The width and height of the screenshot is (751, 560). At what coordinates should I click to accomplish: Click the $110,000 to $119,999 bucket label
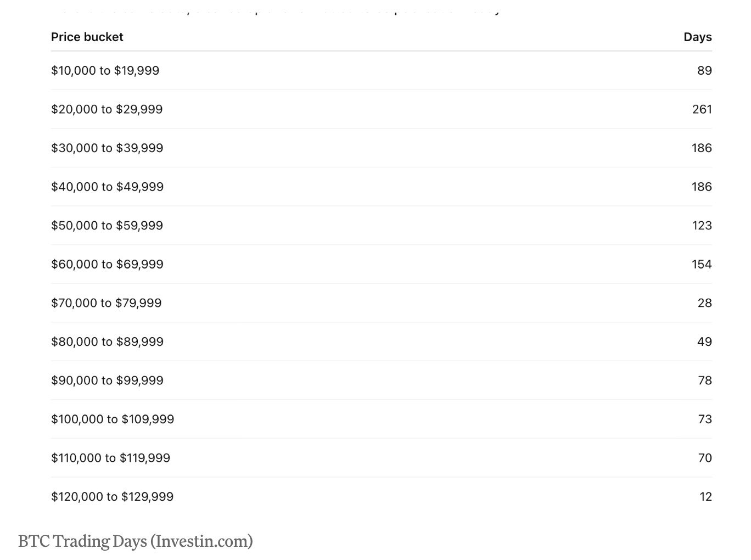110,458
